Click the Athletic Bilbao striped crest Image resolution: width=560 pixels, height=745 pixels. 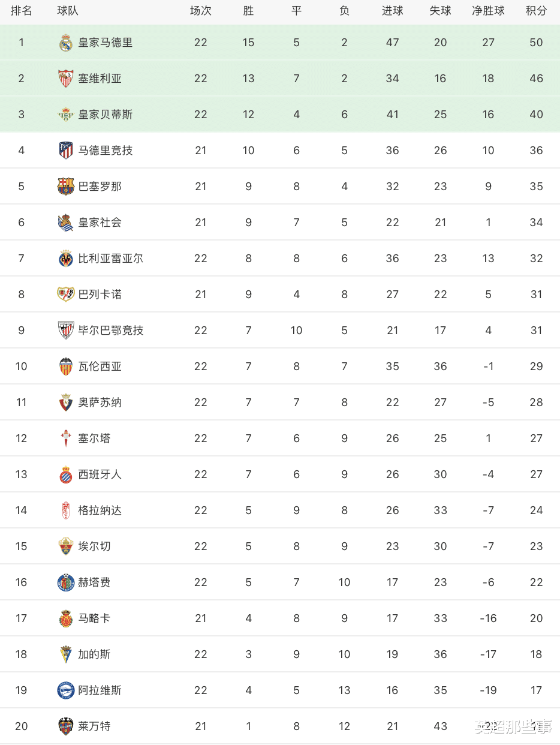(x=66, y=331)
